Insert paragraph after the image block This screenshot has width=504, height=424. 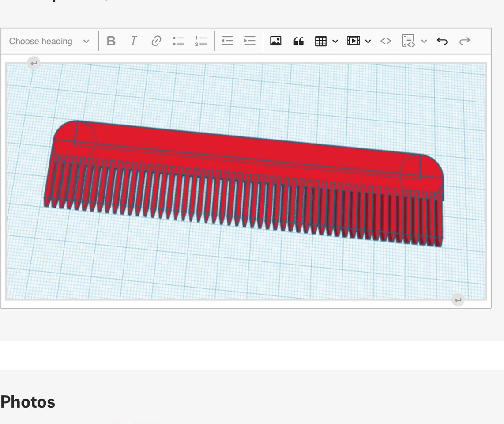tap(458, 300)
